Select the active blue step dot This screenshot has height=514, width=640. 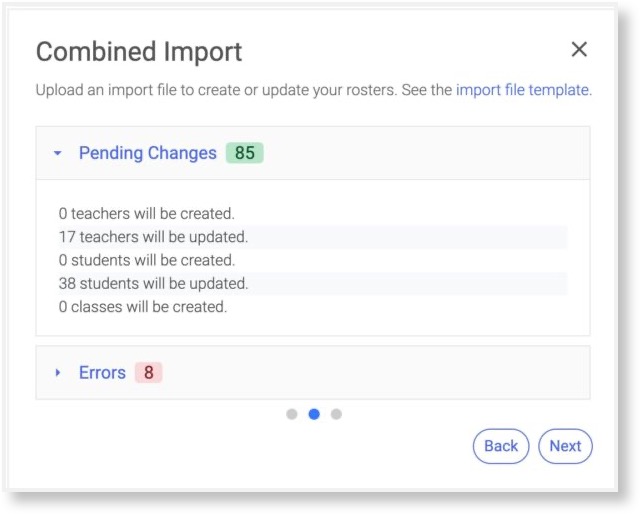tap(314, 414)
